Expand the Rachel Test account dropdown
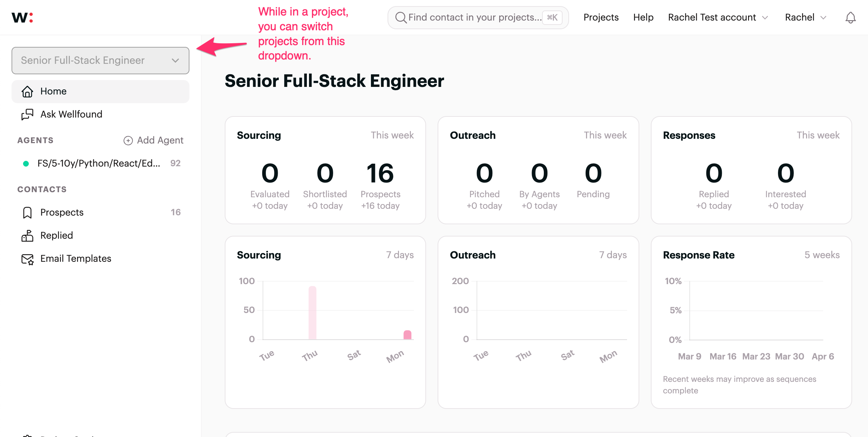The image size is (868, 437). point(718,17)
